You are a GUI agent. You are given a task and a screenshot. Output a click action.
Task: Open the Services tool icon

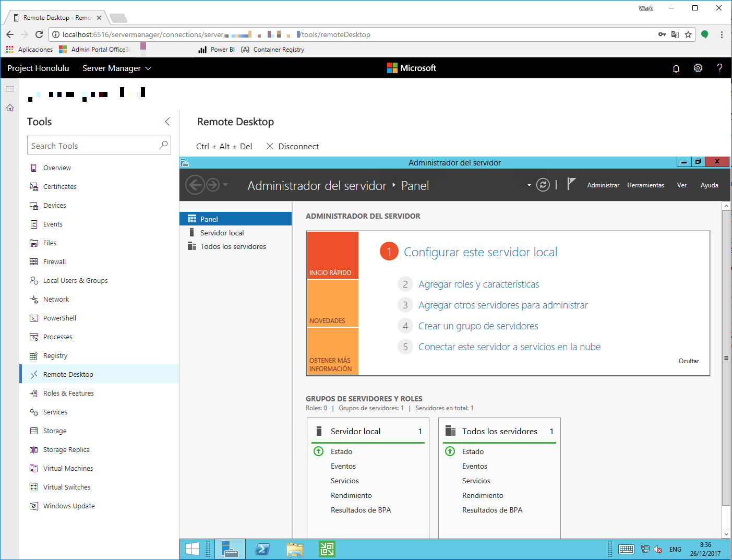[34, 412]
